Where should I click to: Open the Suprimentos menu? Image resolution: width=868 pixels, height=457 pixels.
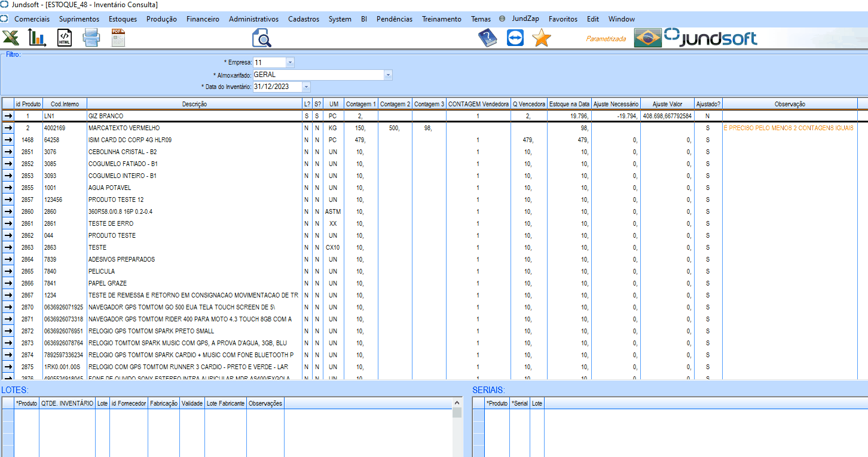[79, 19]
